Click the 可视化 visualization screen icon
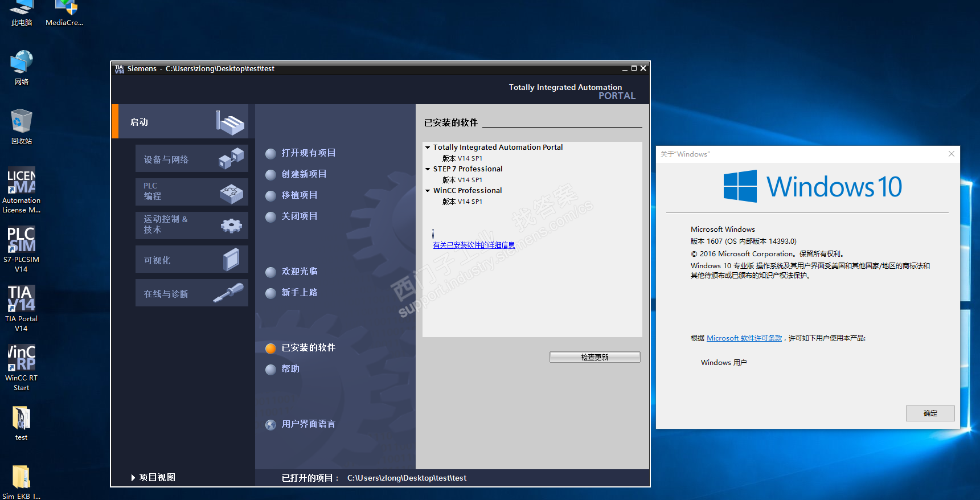This screenshot has height=500, width=980. pos(231,260)
